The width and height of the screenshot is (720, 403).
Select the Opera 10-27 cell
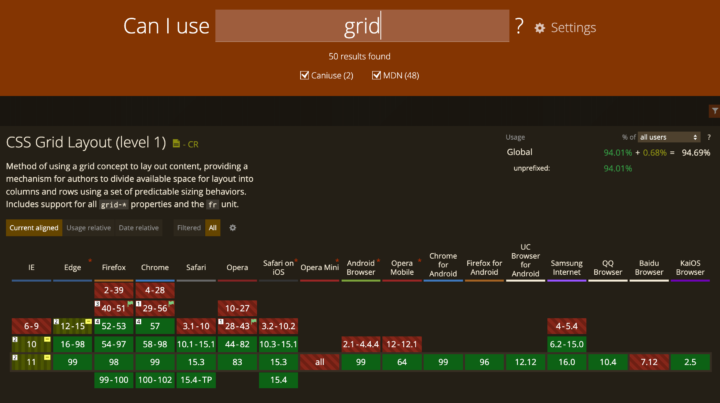click(237, 308)
